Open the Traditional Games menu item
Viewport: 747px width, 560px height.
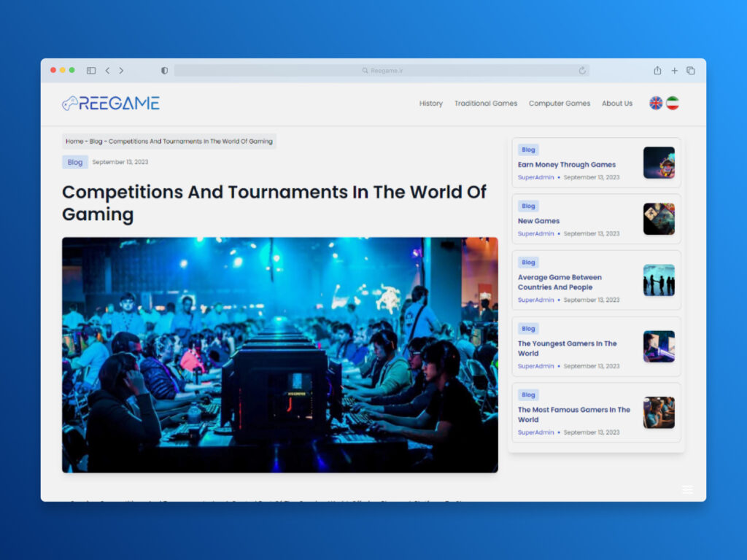coord(485,104)
